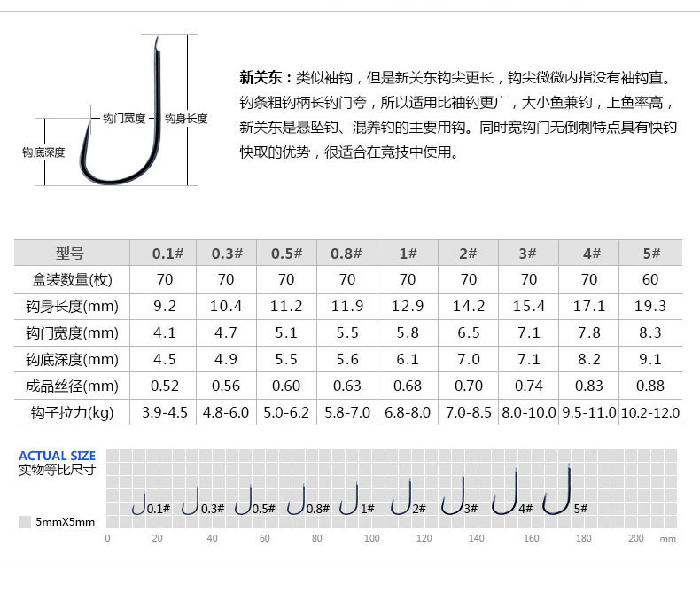Click the 1# column header
Viewport: 700px width, 601px height.
click(408, 254)
